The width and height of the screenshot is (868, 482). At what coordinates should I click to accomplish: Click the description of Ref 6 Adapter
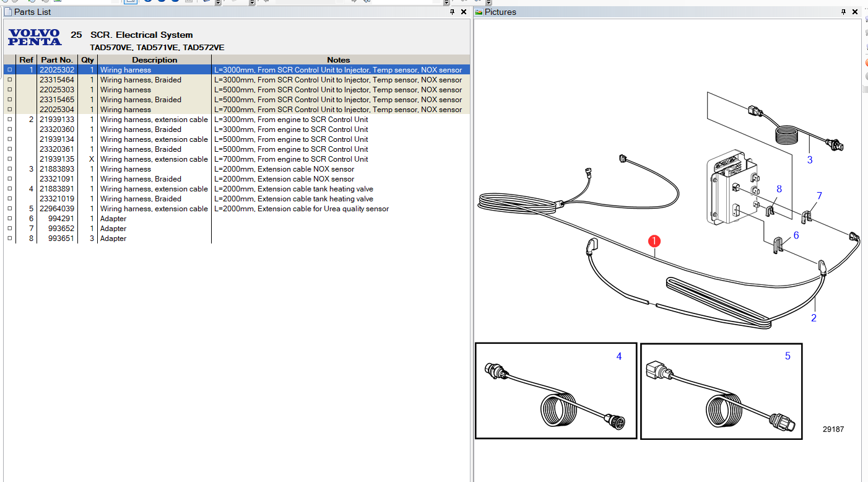(x=113, y=219)
